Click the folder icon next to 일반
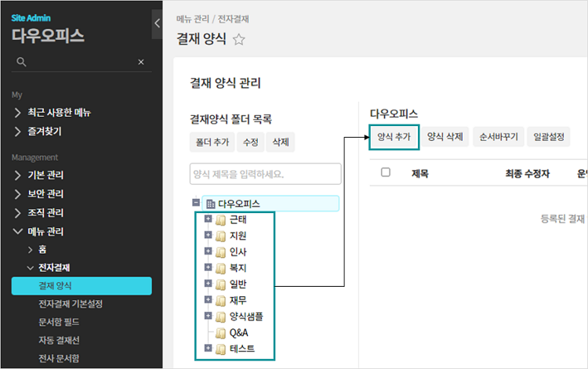 click(x=221, y=284)
